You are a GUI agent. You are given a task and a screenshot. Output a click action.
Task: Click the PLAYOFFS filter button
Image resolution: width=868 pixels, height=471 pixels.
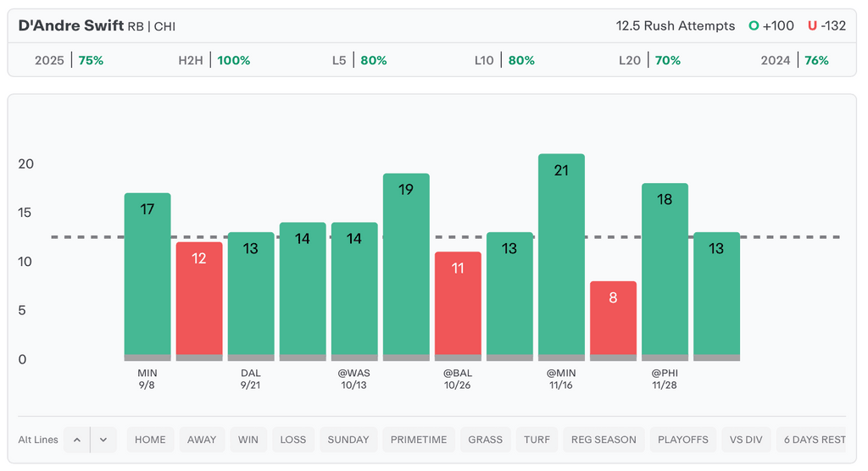point(682,440)
